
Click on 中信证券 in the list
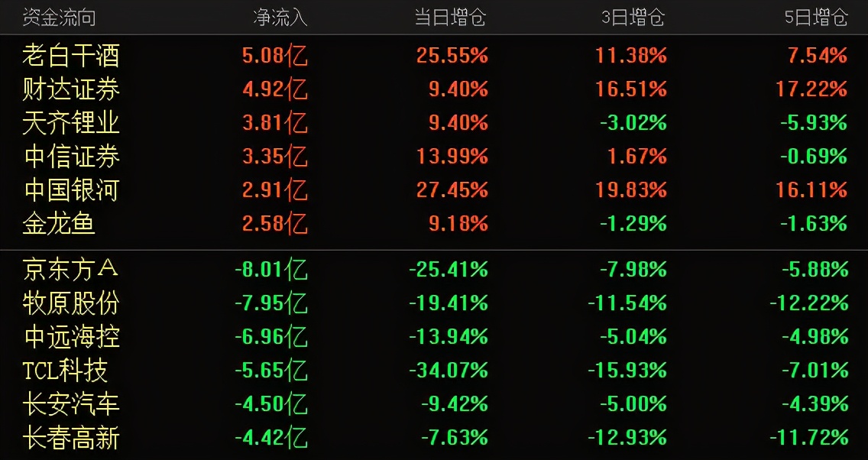pyautogui.click(x=71, y=157)
